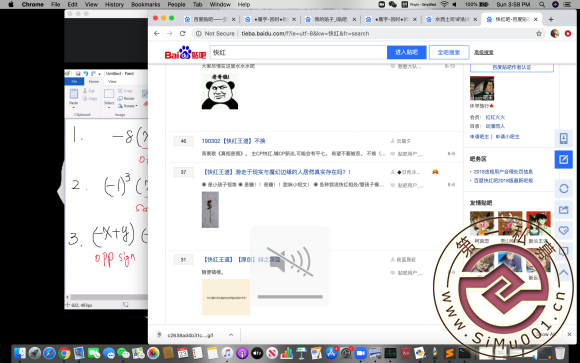Click the moderator avatar in sidebar

tap(482, 88)
